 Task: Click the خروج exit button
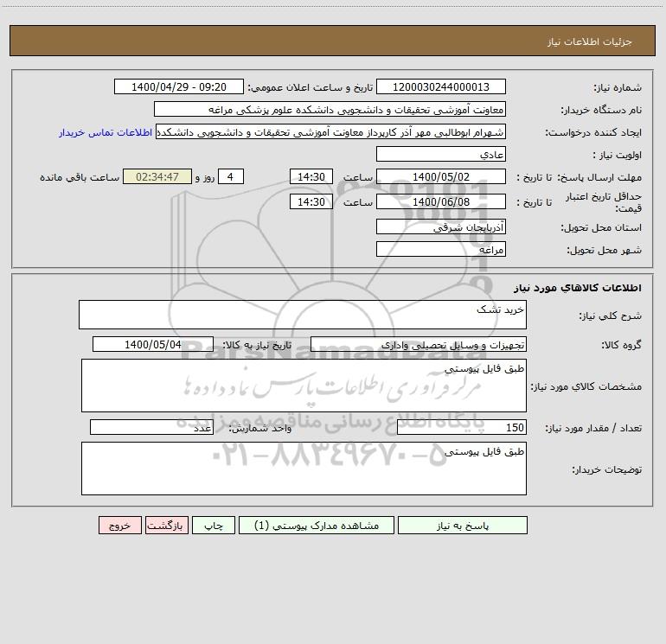[x=119, y=525]
